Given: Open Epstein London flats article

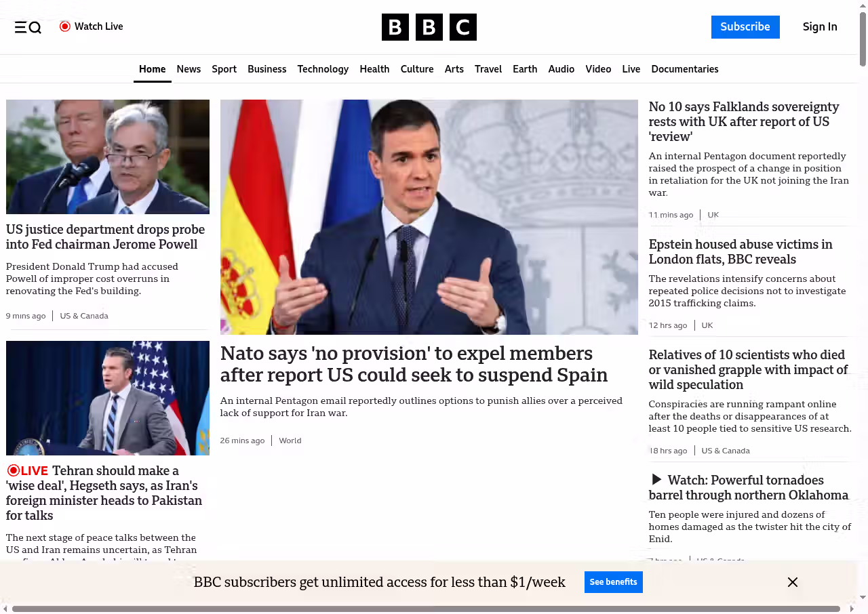Looking at the screenshot, I should click(740, 251).
